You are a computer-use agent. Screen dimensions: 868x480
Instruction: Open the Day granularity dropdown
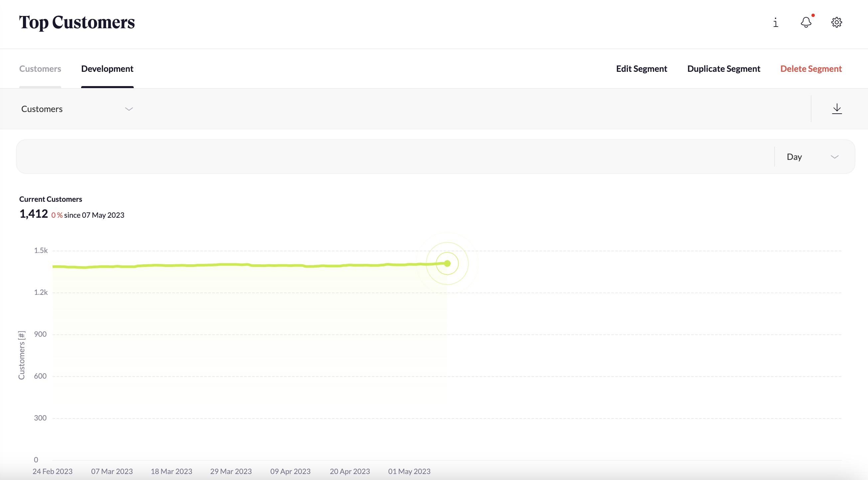coord(813,157)
